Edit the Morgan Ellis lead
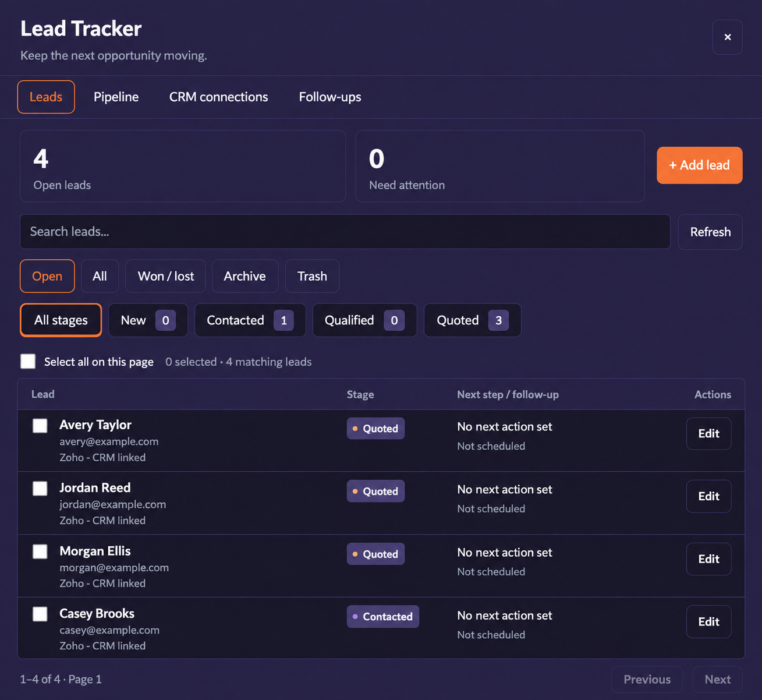This screenshot has width=762, height=700. pyautogui.click(x=708, y=559)
